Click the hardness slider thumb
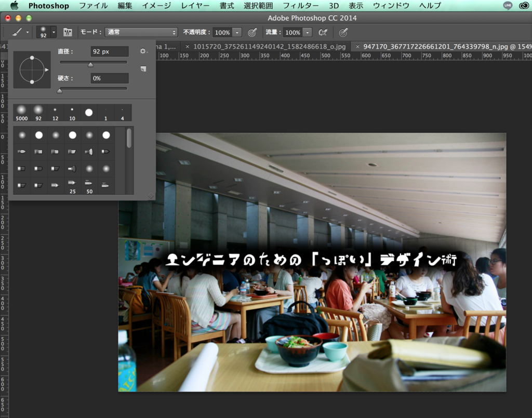The height and width of the screenshot is (418, 532). coord(60,90)
